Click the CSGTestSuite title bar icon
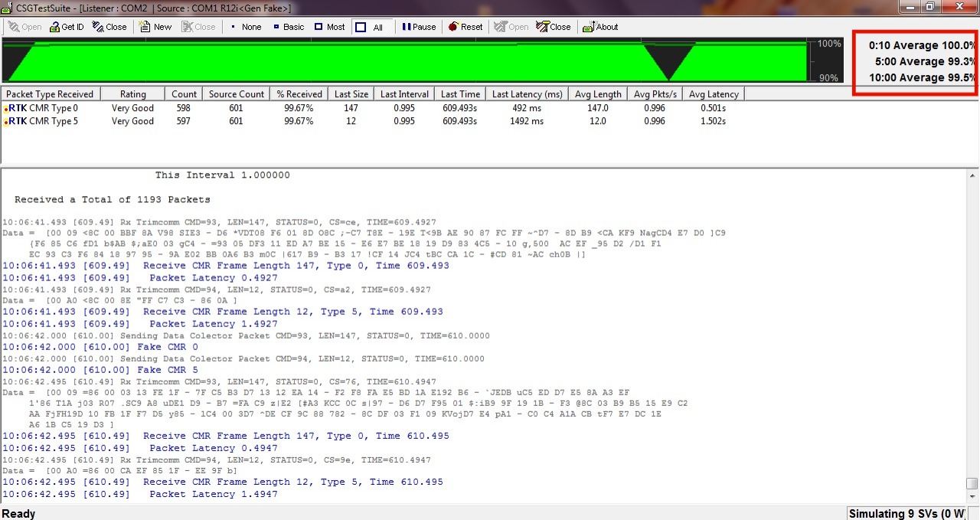 coord(7,8)
